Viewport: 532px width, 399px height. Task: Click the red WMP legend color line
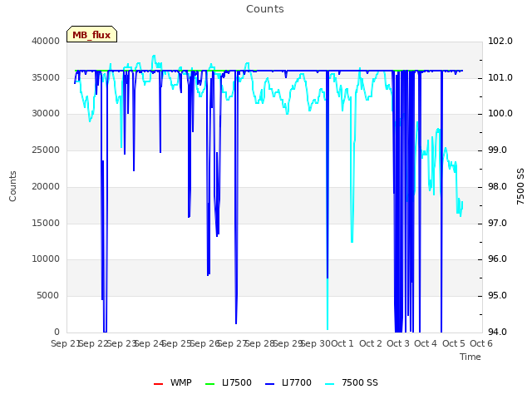tap(159, 384)
